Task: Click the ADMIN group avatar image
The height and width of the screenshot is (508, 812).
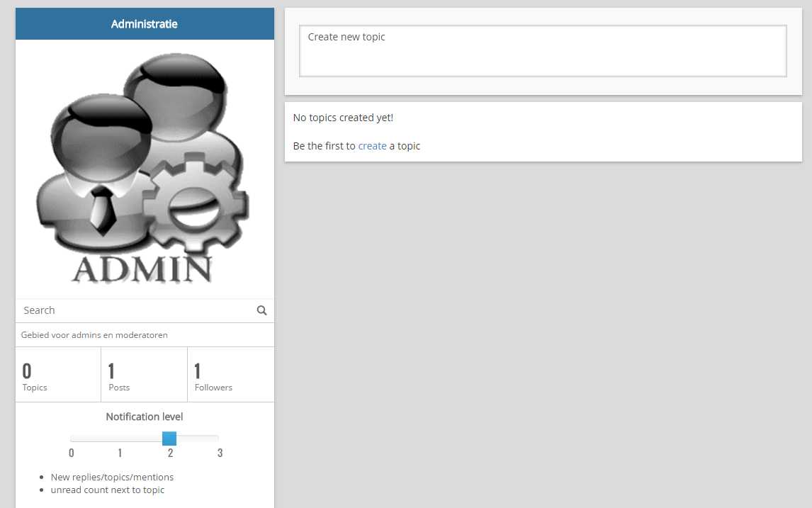Action: click(145, 169)
